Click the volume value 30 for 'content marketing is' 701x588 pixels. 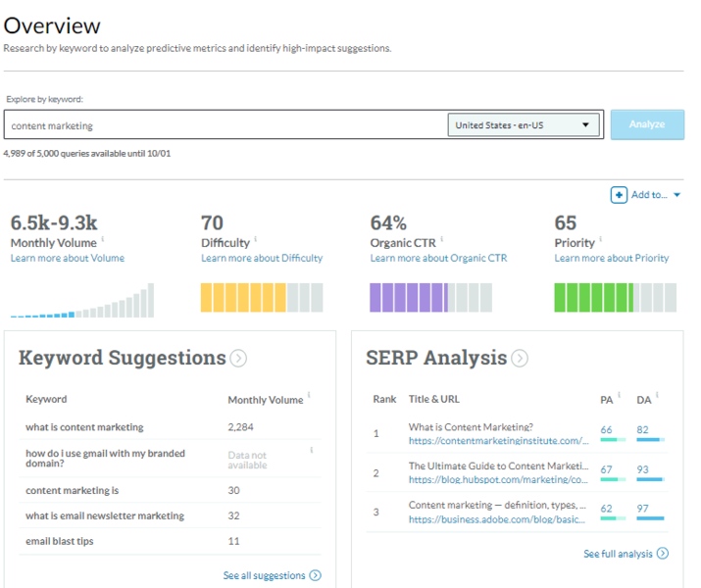[233, 490]
